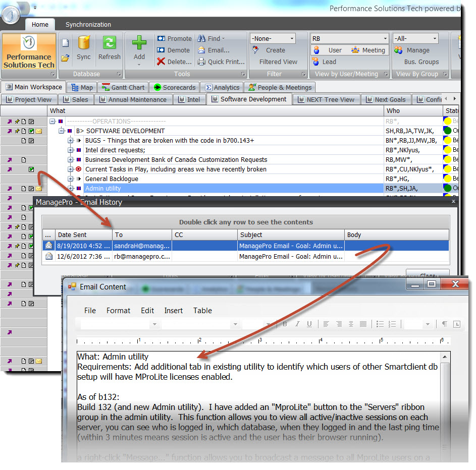This screenshot has width=476, height=470.
Task: Click the Date Sent column header
Action: [x=83, y=234]
